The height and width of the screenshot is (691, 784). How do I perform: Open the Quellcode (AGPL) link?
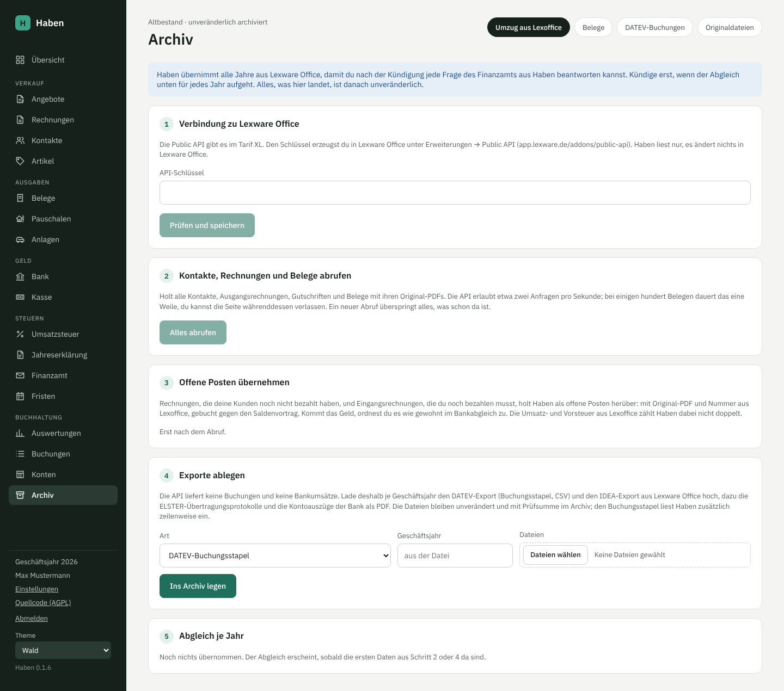[43, 602]
